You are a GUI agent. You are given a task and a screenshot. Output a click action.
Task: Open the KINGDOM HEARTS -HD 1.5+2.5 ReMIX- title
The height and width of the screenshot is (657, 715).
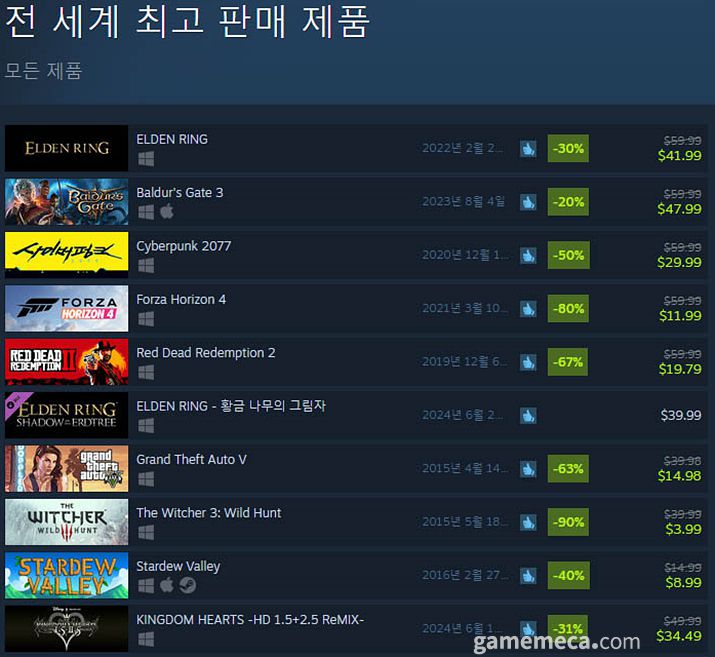250,620
